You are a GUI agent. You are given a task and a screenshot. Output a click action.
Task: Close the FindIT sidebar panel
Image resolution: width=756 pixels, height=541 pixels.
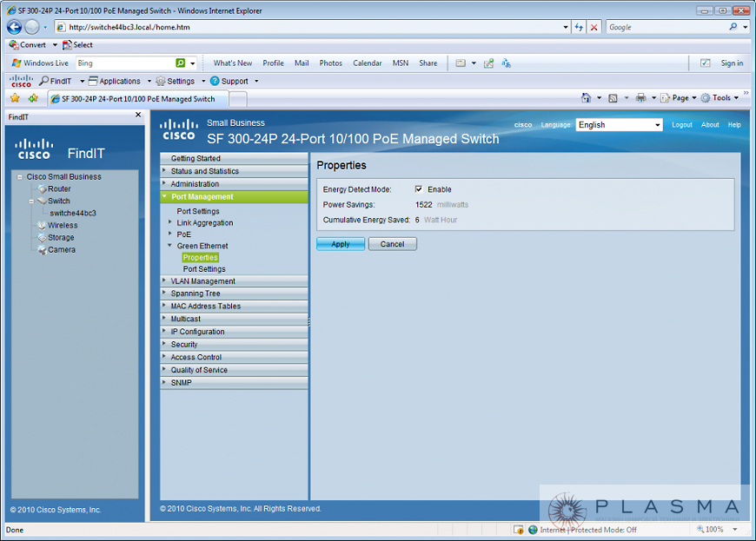pyautogui.click(x=138, y=115)
